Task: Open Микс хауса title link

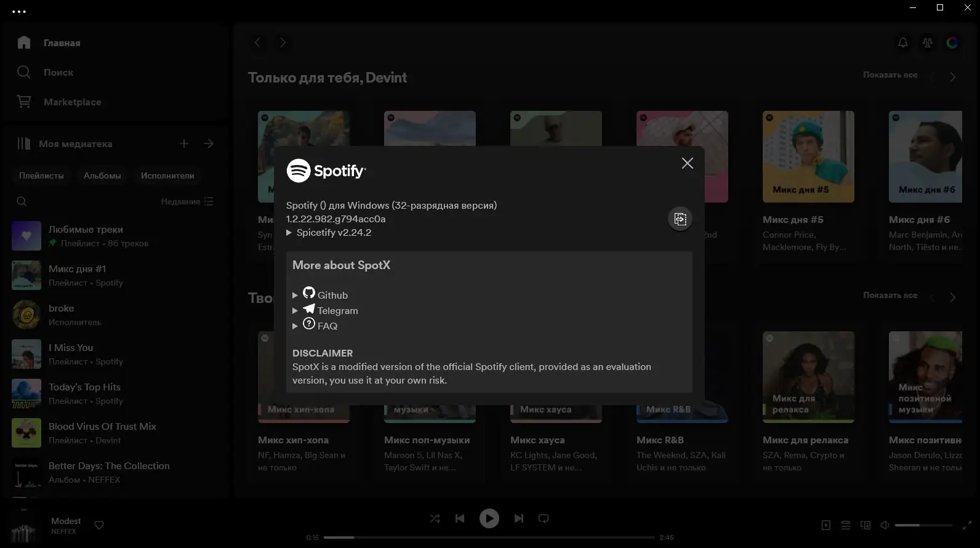Action: tap(537, 440)
